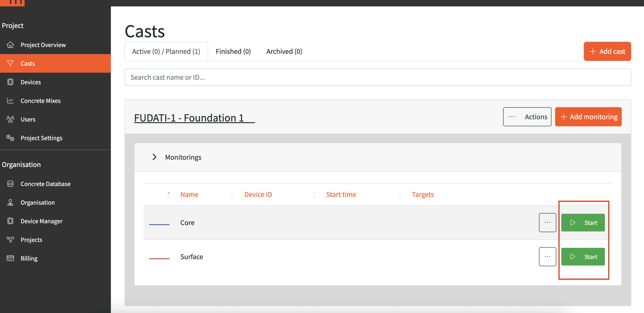Open the Billing card icon
Screen dimensions: 644x313
pyautogui.click(x=10, y=258)
